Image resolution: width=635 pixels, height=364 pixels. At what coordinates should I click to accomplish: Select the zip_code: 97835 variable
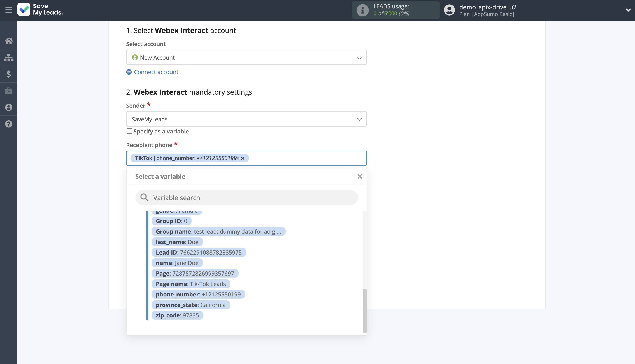177,315
